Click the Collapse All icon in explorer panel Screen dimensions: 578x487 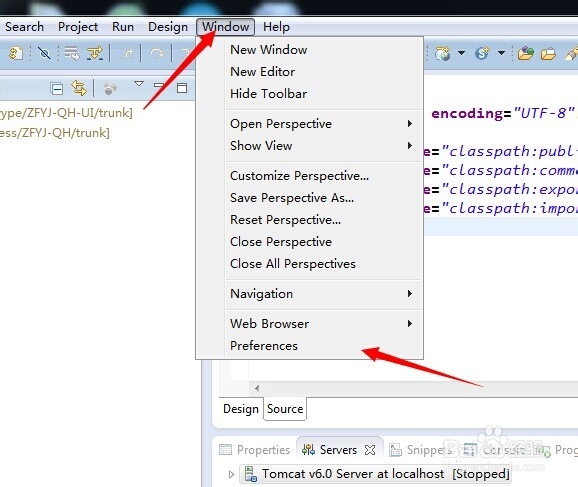click(x=57, y=88)
